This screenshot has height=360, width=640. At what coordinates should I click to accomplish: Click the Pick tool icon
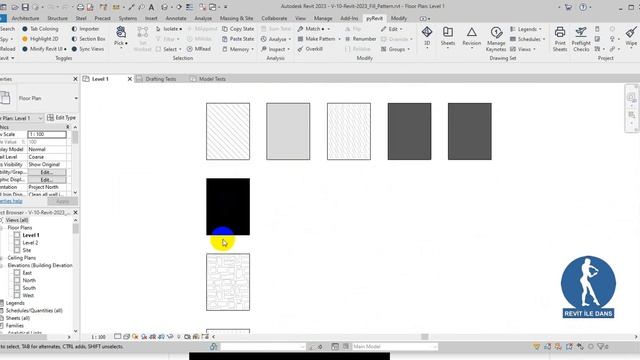[120, 32]
